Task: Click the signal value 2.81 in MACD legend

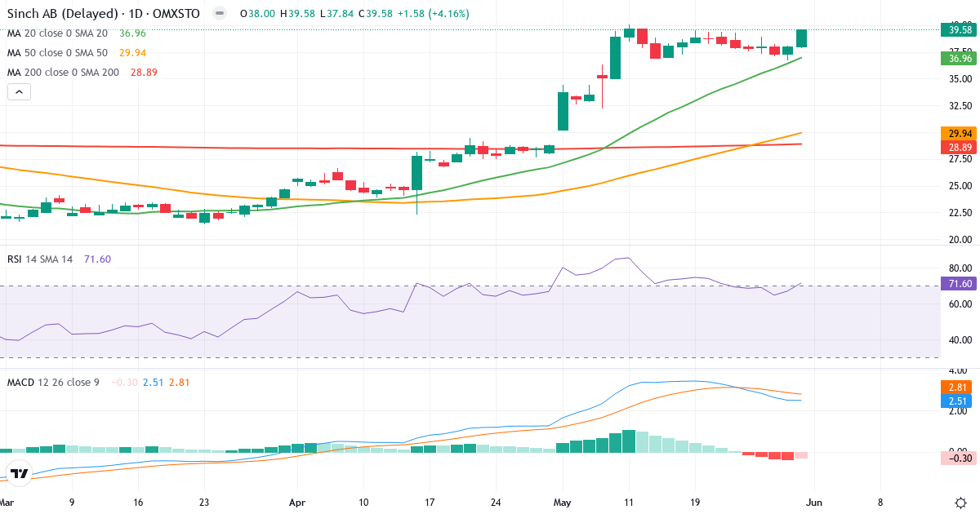Action: 179,382
